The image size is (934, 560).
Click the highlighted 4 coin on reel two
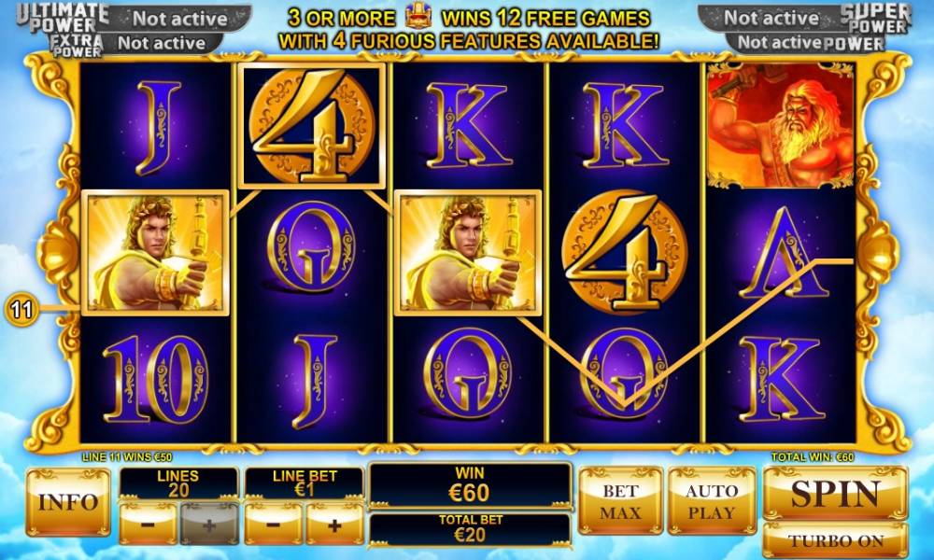pos(311,126)
